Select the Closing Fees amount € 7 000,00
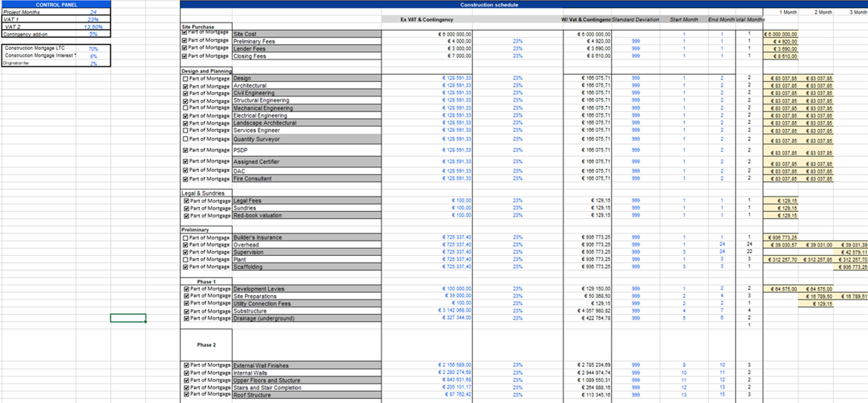 point(459,56)
